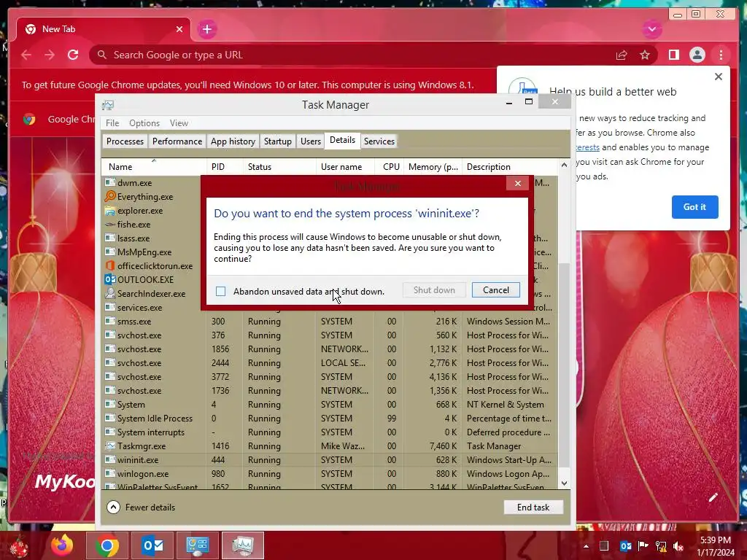Open Task Manager View menu
The width and height of the screenshot is (747, 560).
179,122
